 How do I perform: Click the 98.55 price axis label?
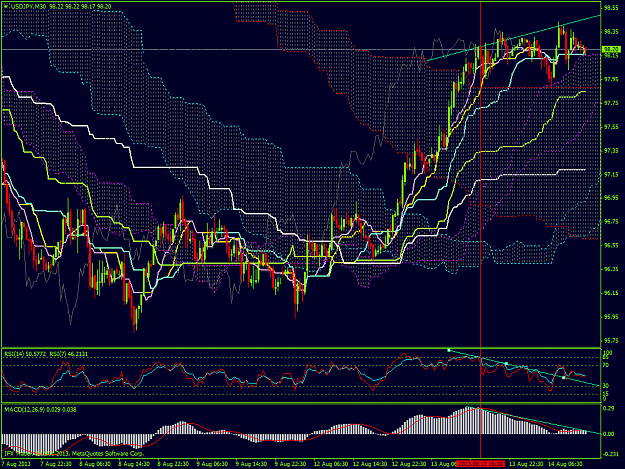click(x=611, y=8)
